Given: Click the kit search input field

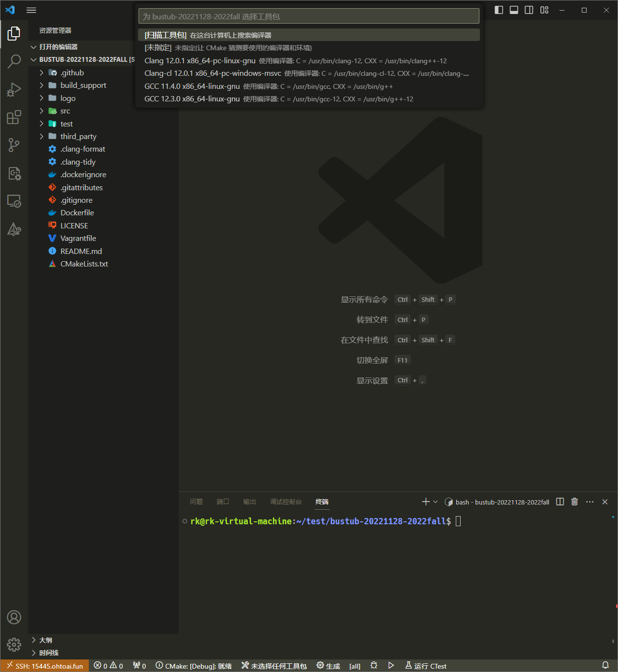Looking at the screenshot, I should [x=309, y=16].
